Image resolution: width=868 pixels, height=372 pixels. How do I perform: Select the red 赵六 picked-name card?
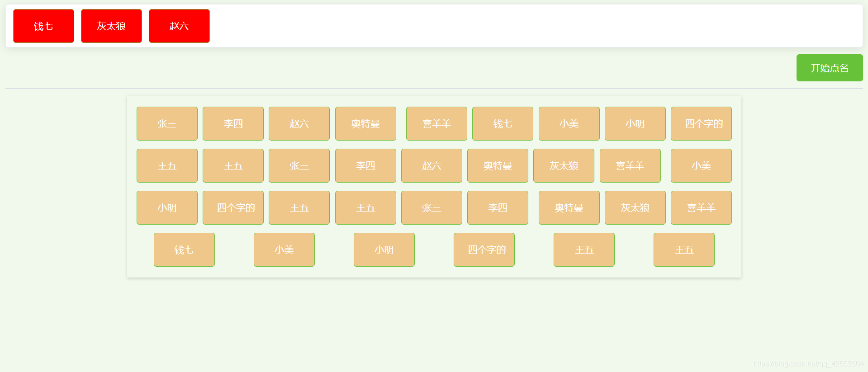tap(179, 26)
